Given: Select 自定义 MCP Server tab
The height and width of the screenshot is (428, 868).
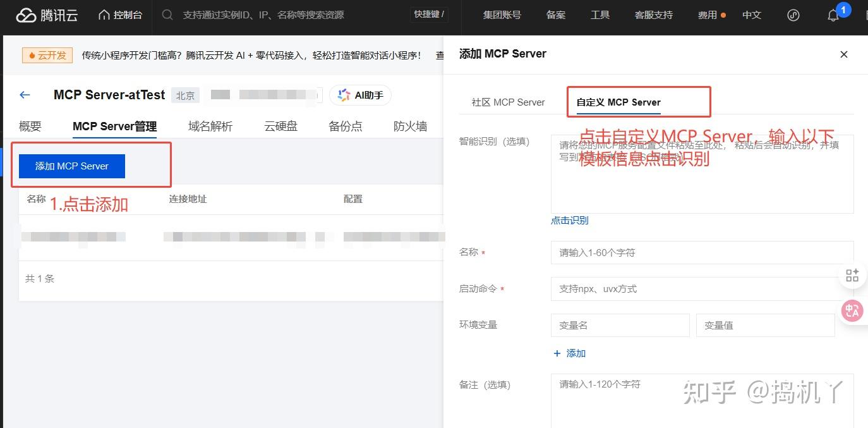Looking at the screenshot, I should pos(618,102).
